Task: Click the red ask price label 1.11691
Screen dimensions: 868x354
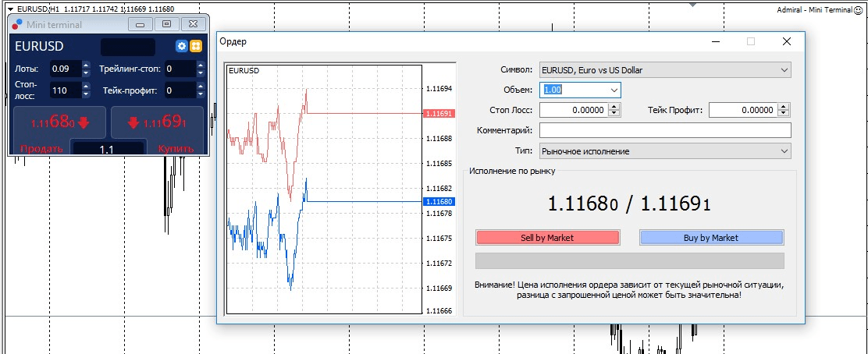Action: click(x=439, y=113)
